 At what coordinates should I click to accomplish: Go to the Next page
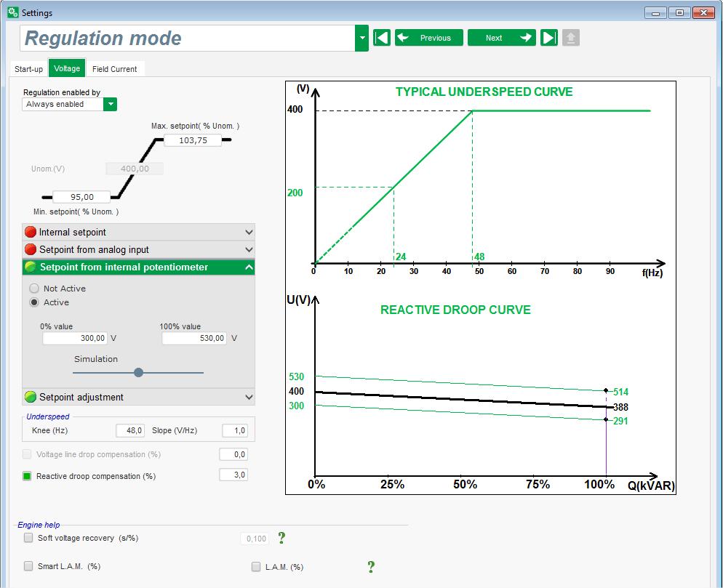tap(502, 38)
